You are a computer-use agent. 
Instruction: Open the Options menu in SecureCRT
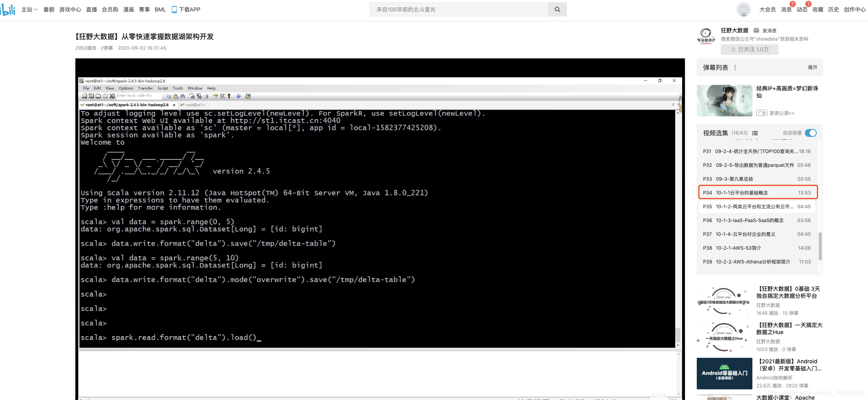coord(126,88)
